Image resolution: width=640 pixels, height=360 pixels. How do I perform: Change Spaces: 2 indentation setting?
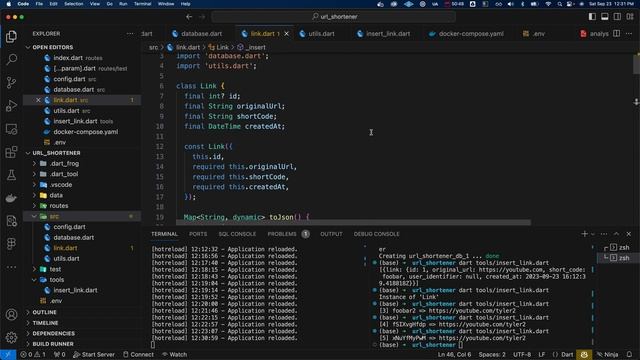(492, 354)
